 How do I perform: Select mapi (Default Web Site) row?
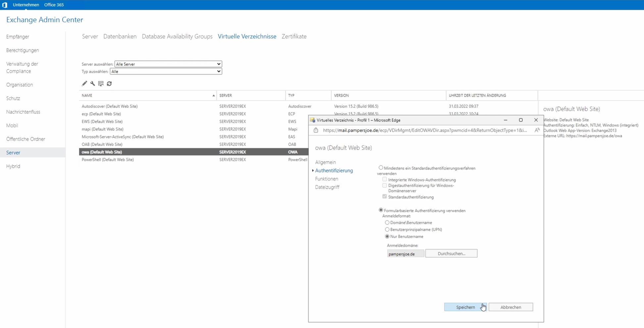click(x=194, y=129)
